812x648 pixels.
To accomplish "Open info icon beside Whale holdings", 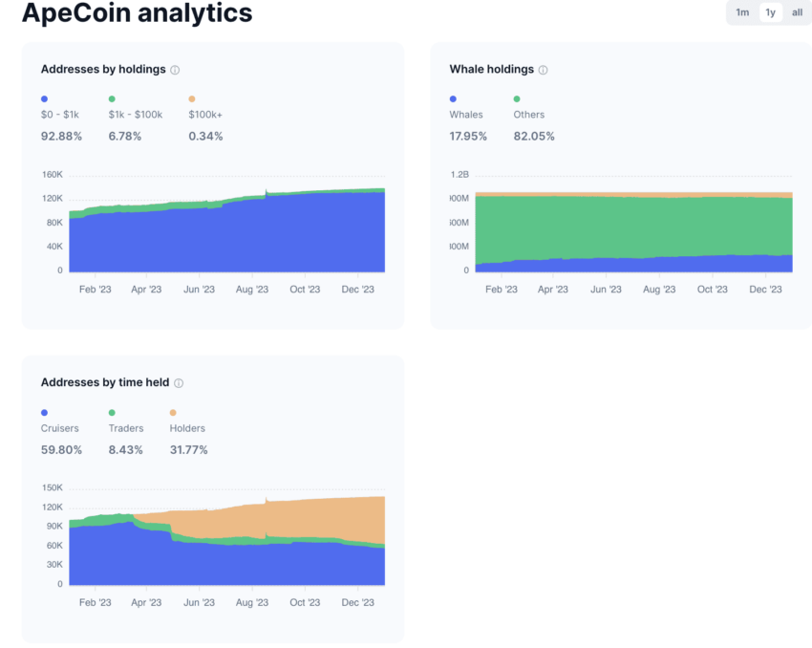I will click(543, 70).
